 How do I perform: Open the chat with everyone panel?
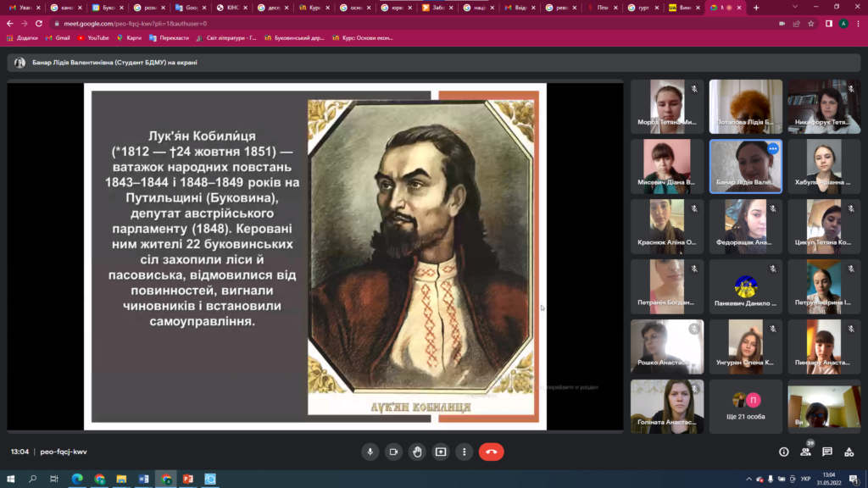827,452
